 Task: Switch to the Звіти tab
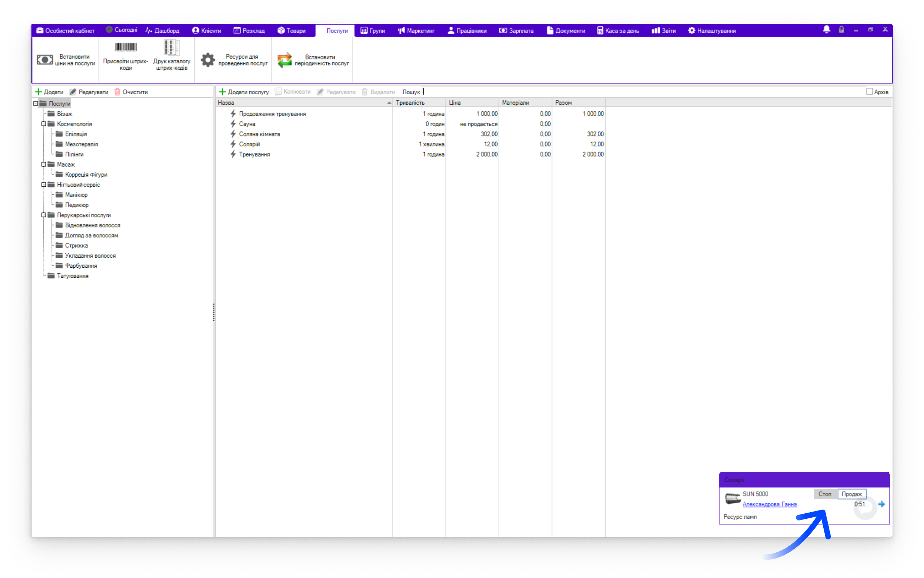point(664,31)
